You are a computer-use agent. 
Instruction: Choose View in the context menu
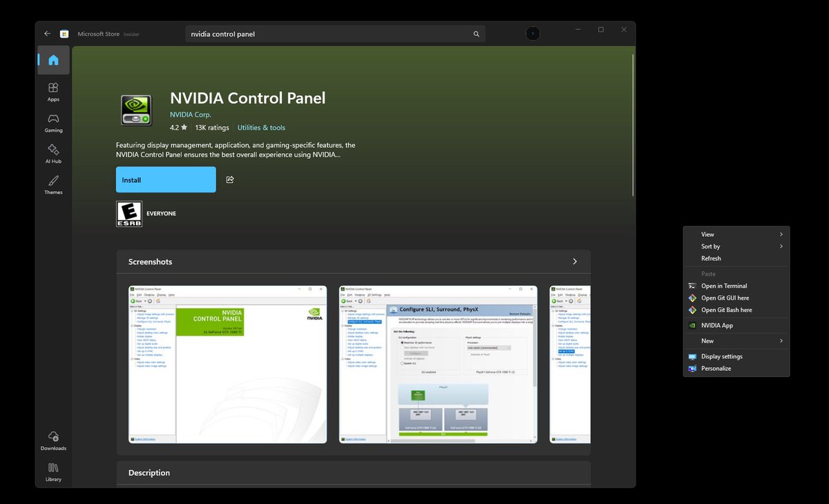(x=736, y=234)
